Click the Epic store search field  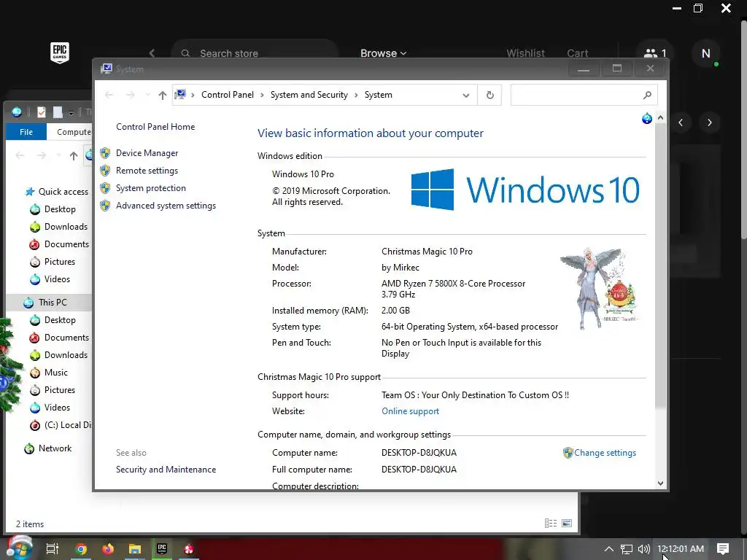click(255, 53)
